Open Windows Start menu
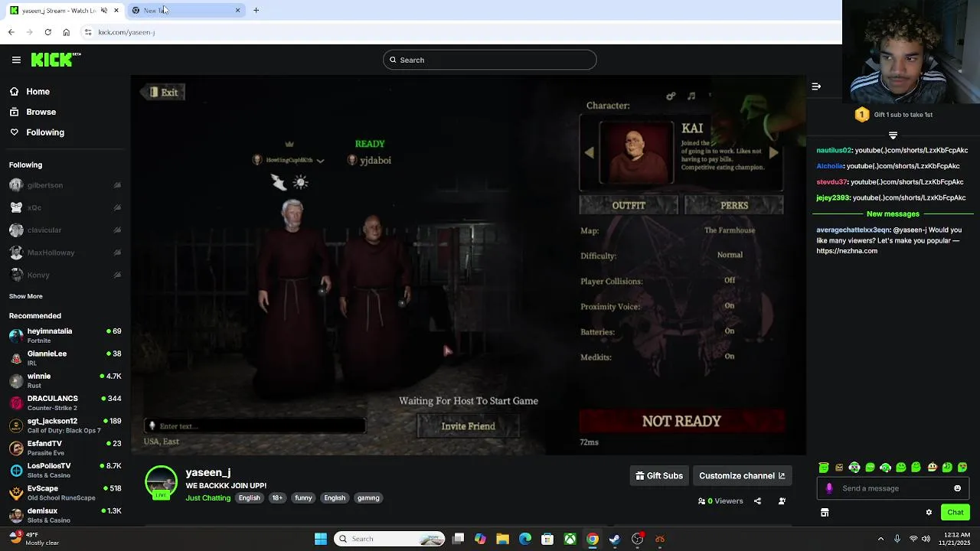 pyautogui.click(x=321, y=539)
